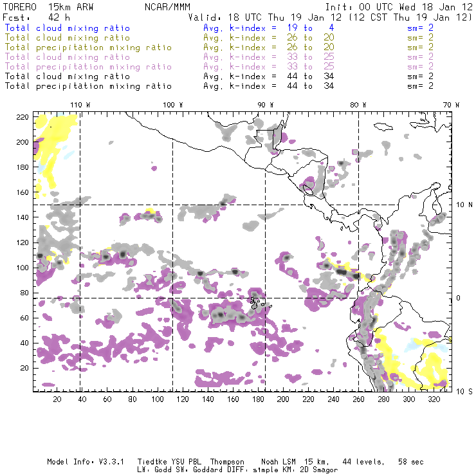Viewport: 476px width, 476px height.
Task: Click 'Thompson' microphysics text in footer
Action: coord(227,462)
